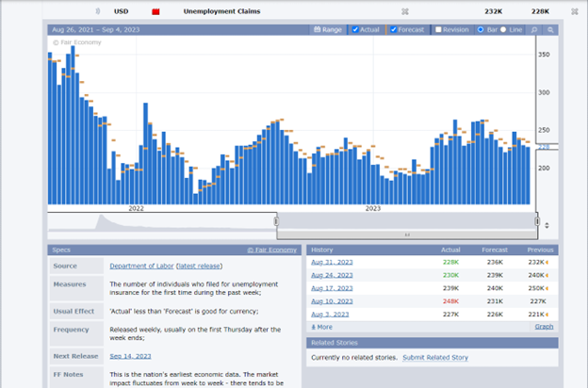Click the USD currency label
The image size is (588, 388).
[x=122, y=11]
